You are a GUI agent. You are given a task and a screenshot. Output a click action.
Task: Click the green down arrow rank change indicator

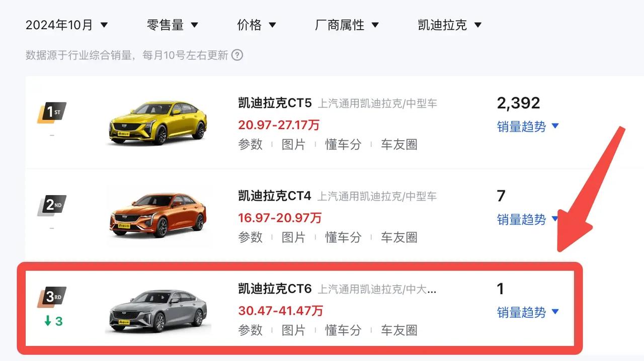pyautogui.click(x=53, y=321)
